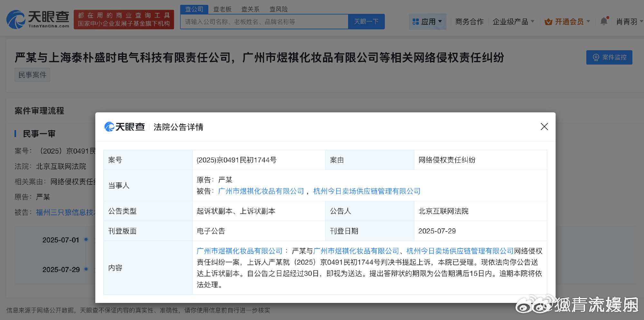Click case number (2025)京0491民初1744号 cell
The width and height of the screenshot is (644, 320).
[x=259, y=160]
